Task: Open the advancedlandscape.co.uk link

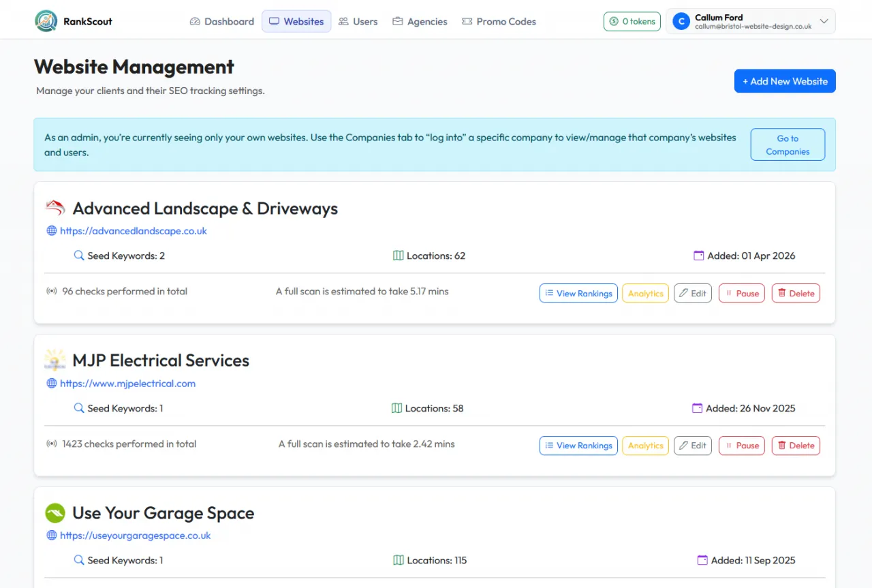Action: point(134,231)
